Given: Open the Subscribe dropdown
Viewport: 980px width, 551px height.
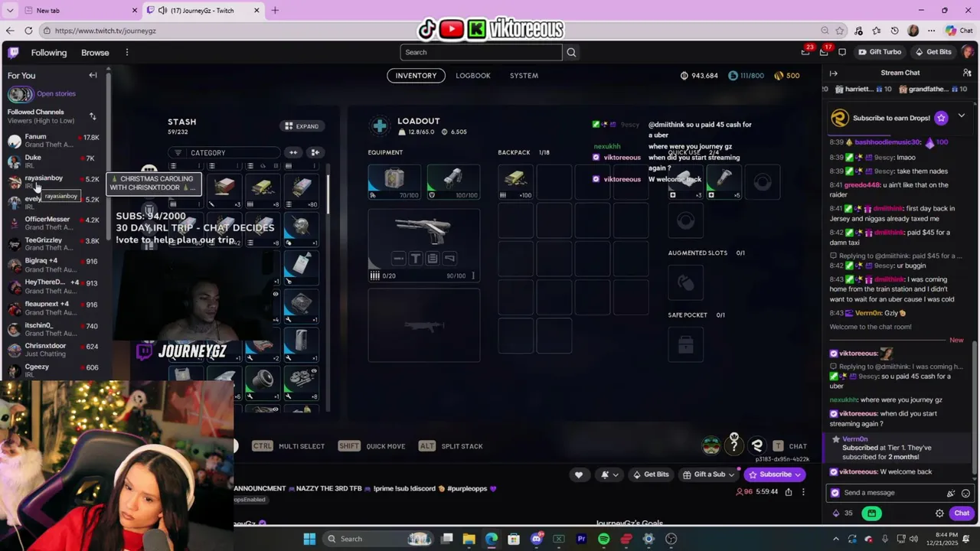Looking at the screenshot, I should pyautogui.click(x=774, y=474).
